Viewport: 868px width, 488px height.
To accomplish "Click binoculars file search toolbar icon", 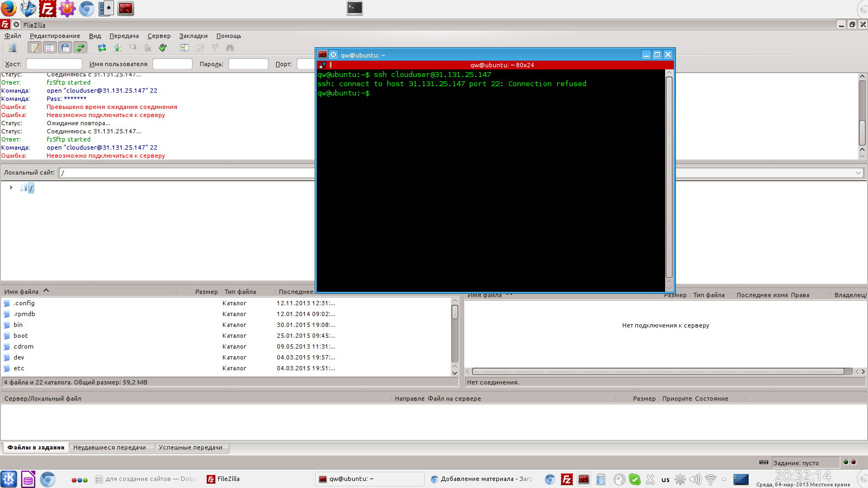I will pyautogui.click(x=230, y=48).
